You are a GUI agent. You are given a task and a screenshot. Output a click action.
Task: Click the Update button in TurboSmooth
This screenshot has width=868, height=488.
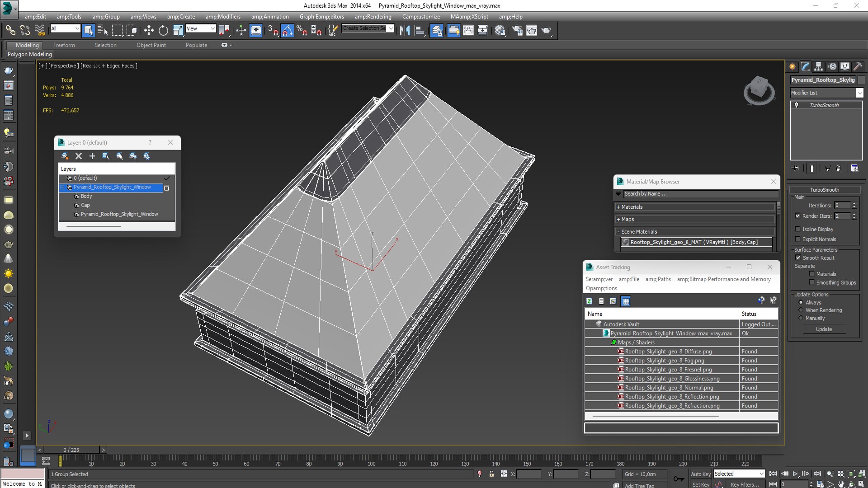tap(824, 329)
